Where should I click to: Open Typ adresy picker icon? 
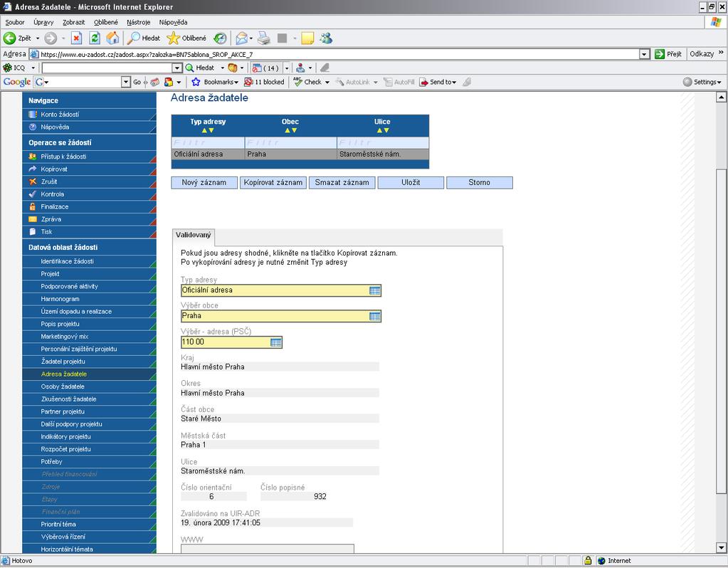[x=375, y=290]
